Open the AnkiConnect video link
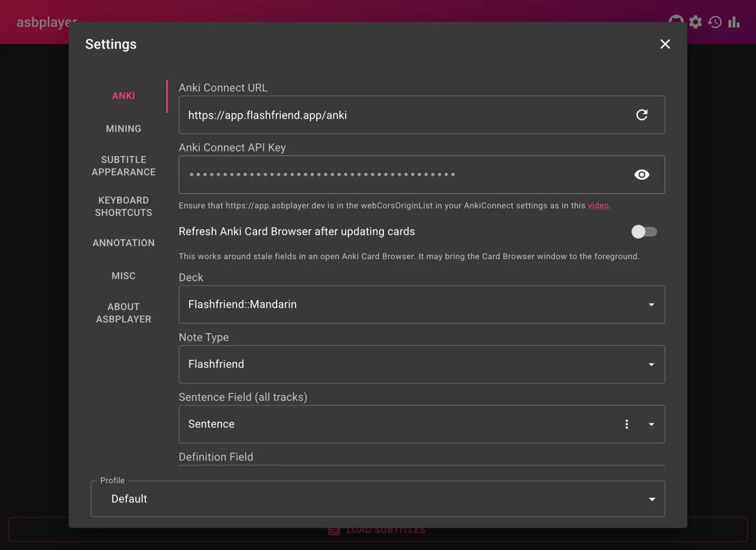The image size is (756, 550). (x=598, y=206)
